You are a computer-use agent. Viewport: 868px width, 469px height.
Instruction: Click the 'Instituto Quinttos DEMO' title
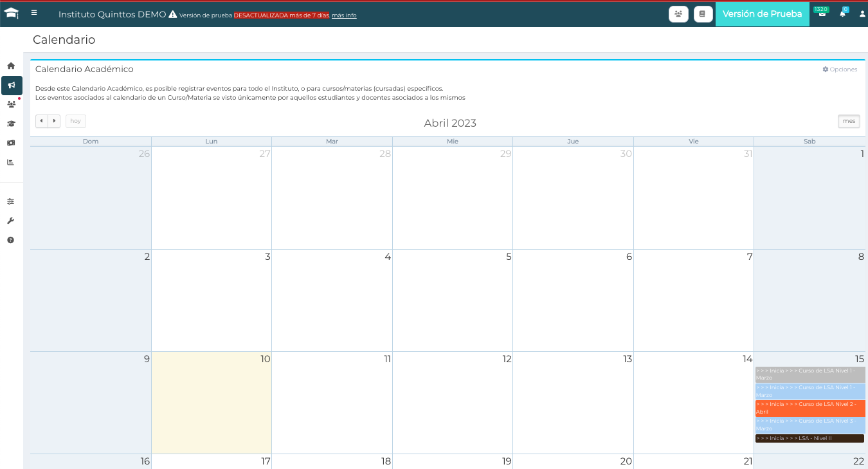tap(113, 14)
